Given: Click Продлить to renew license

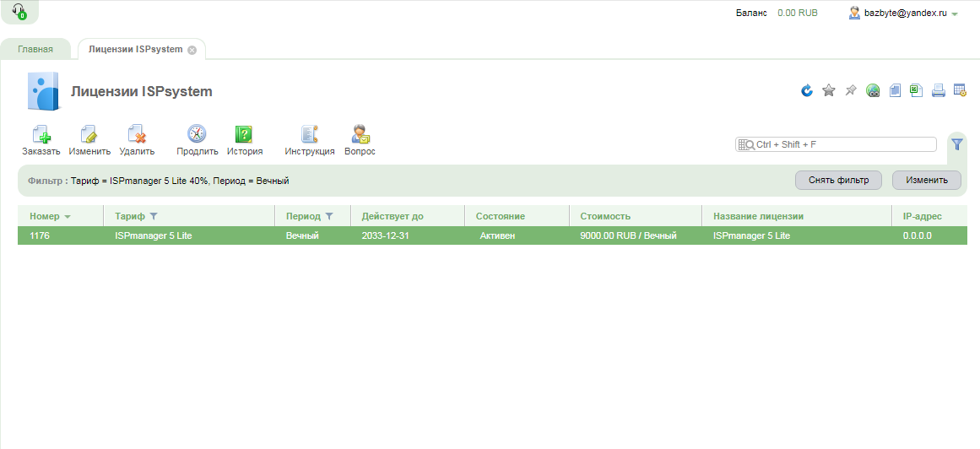Looking at the screenshot, I should 197,140.
